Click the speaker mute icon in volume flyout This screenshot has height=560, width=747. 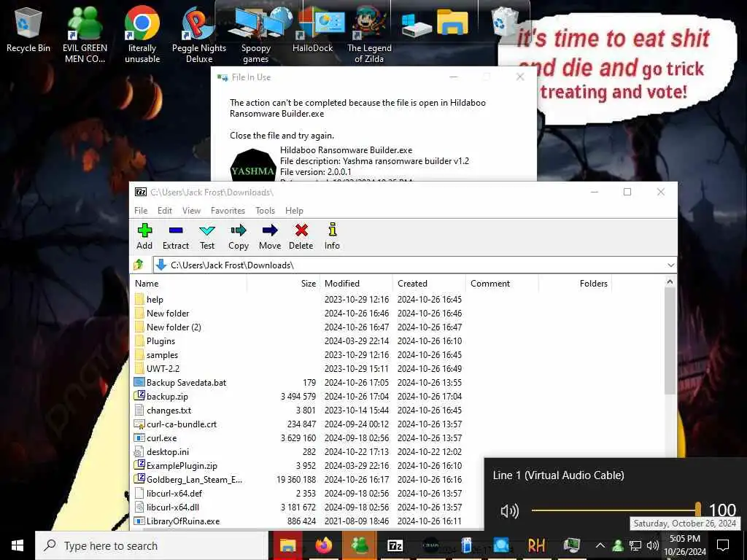(x=509, y=511)
